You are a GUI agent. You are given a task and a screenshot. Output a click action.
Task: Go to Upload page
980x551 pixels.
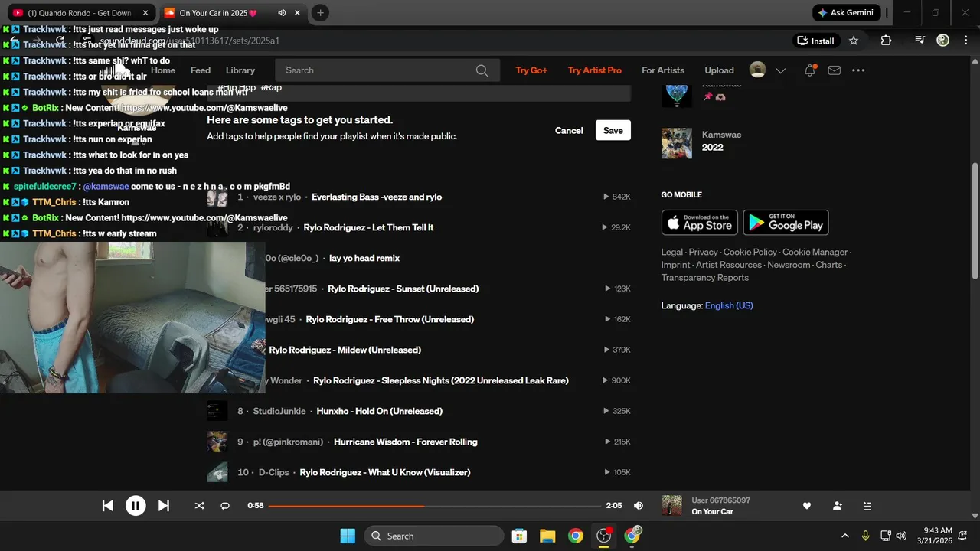coord(719,70)
